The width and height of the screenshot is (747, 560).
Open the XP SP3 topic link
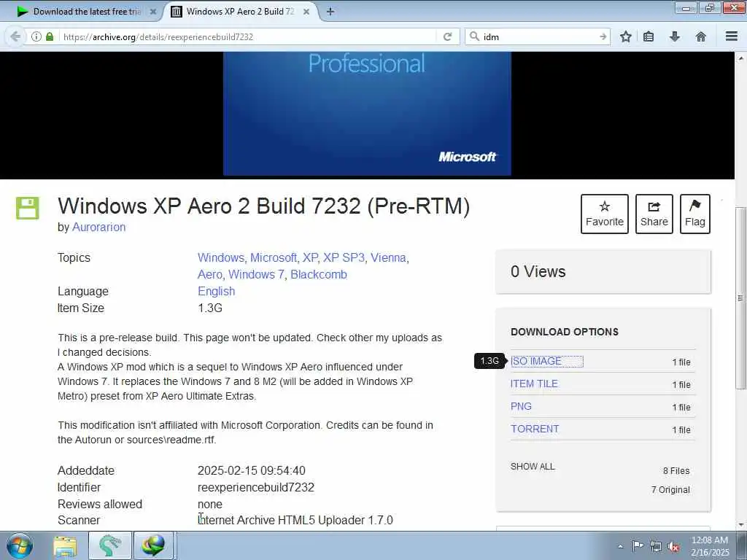tap(344, 257)
